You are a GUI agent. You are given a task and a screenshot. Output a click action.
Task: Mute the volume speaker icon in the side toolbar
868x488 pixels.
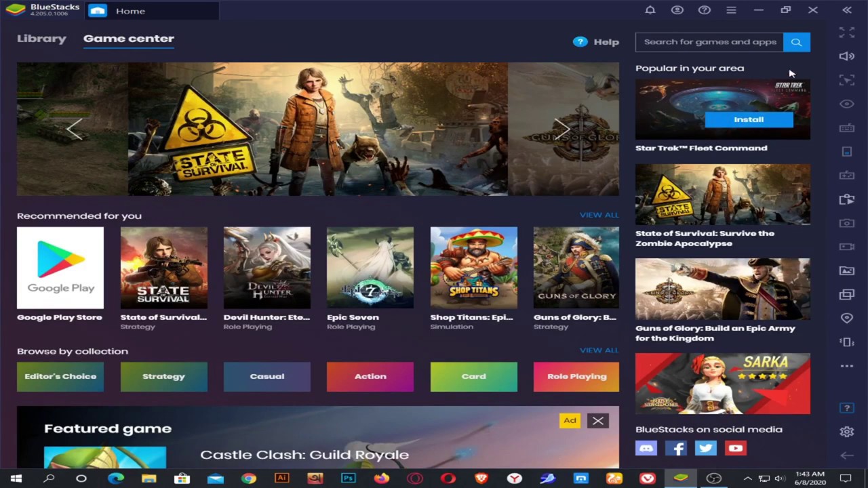[846, 56]
